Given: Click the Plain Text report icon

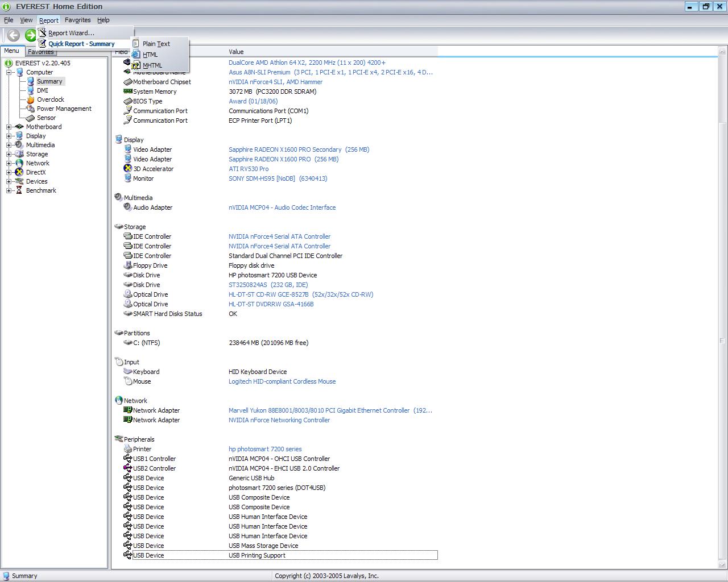Looking at the screenshot, I should click(136, 43).
